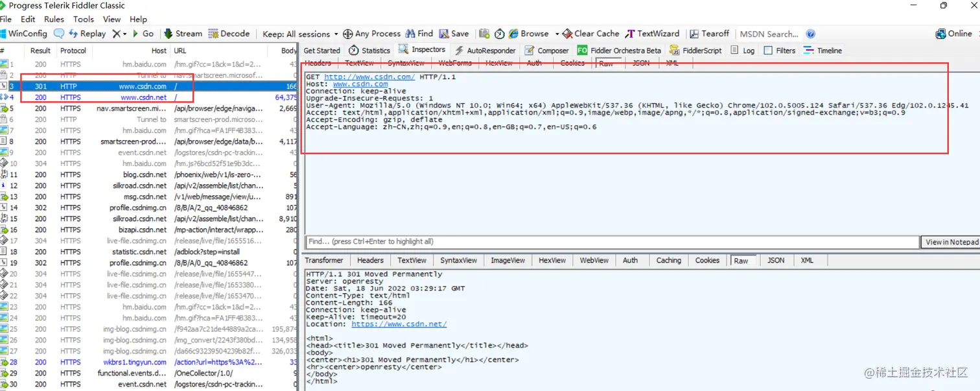Image resolution: width=980 pixels, height=391 pixels.
Task: Open the Keep: All sessions dropdown
Action: [x=301, y=34]
